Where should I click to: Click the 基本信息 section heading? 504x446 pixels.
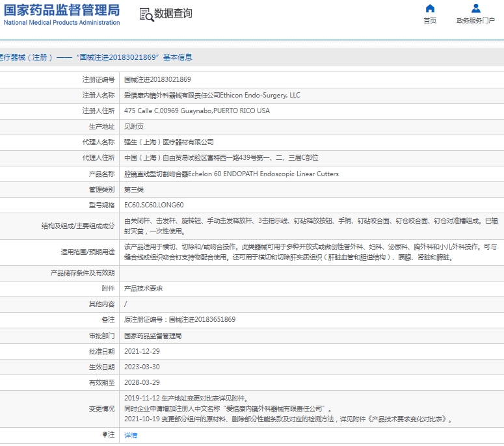(x=178, y=57)
